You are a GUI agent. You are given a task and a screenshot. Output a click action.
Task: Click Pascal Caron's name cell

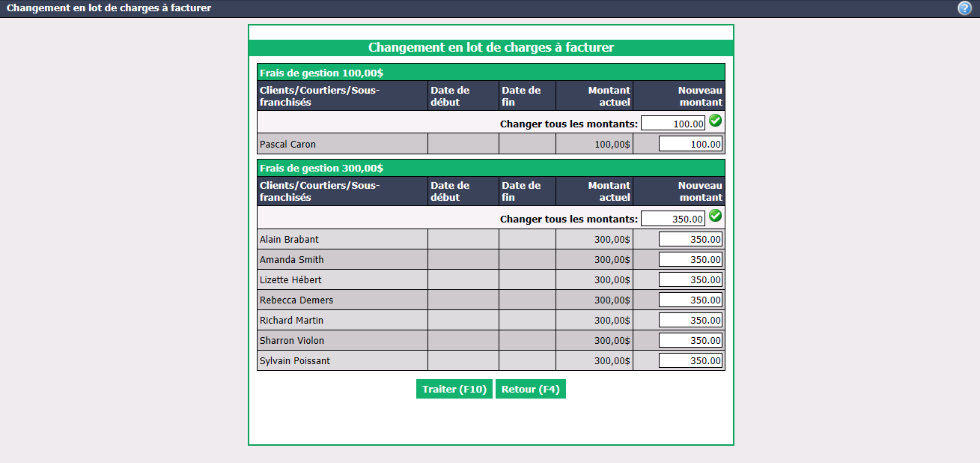point(342,144)
